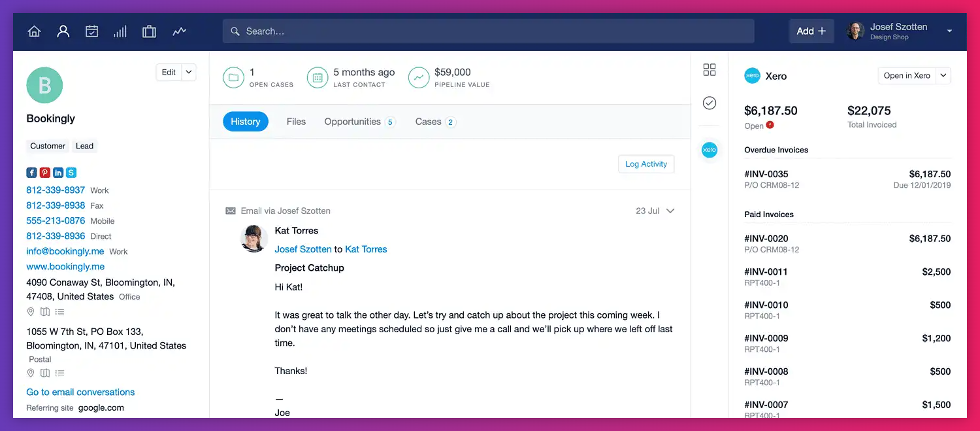Click the pipeline value trend icon

tap(419, 78)
